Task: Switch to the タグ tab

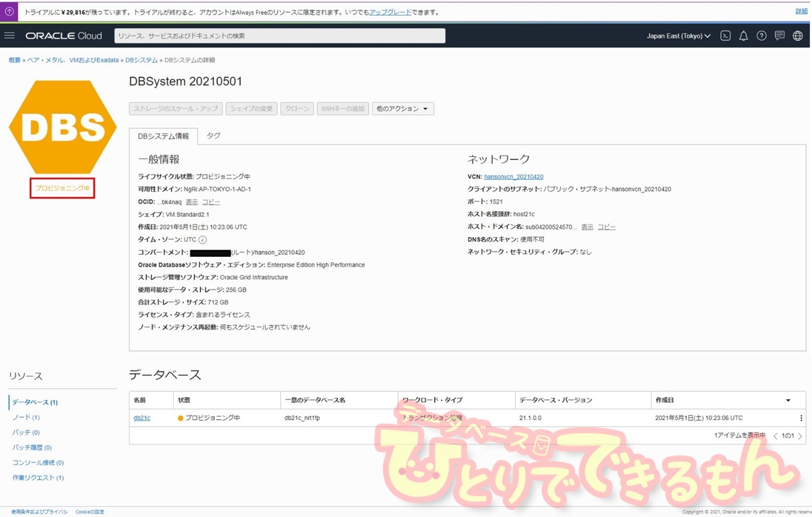Action: (213, 136)
